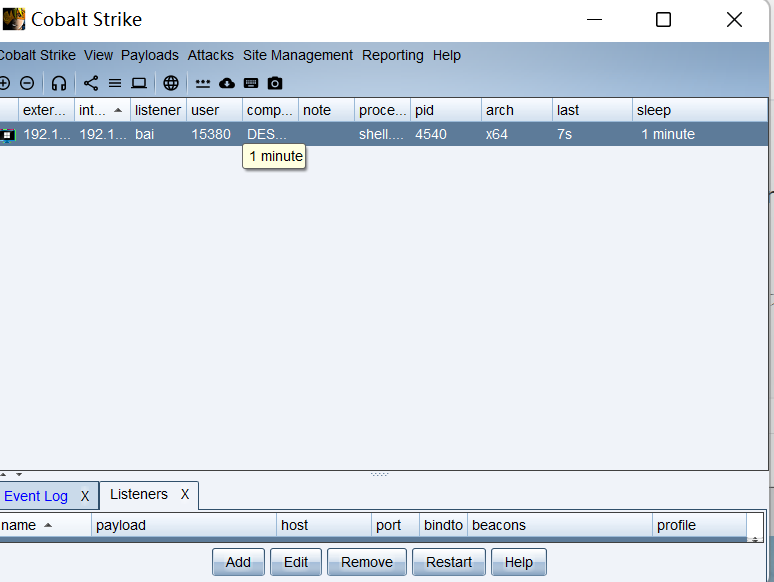Select the 'bai' listener cell
This screenshot has width=774, height=582.
[158, 134]
